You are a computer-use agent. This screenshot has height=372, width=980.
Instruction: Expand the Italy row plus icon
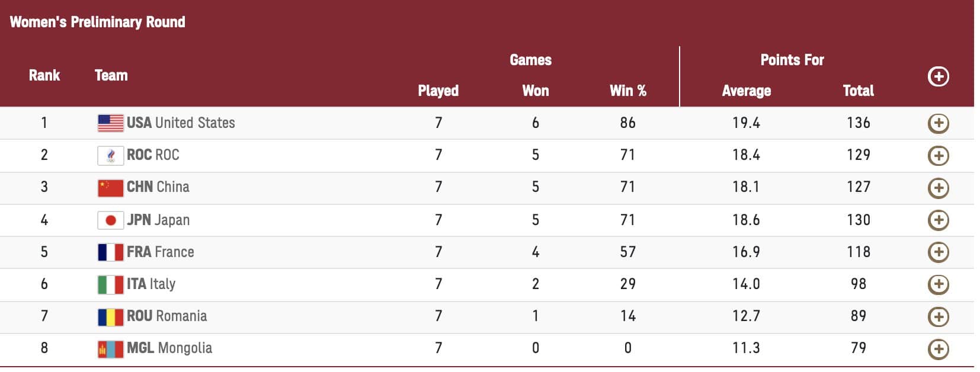pyautogui.click(x=938, y=284)
